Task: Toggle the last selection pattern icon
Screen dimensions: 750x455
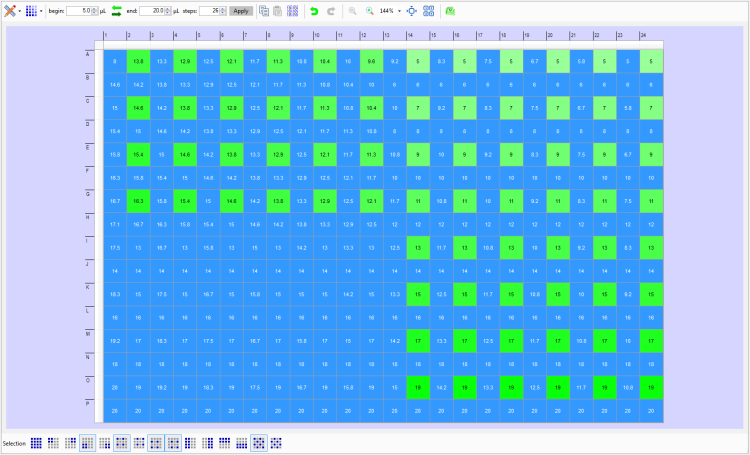Action: point(276,442)
